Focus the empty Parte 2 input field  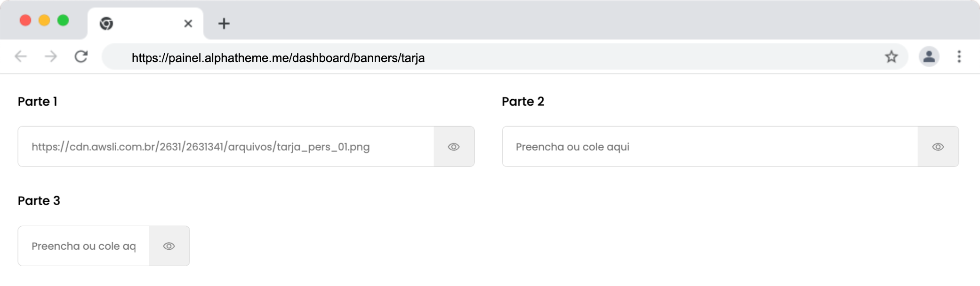tap(710, 147)
